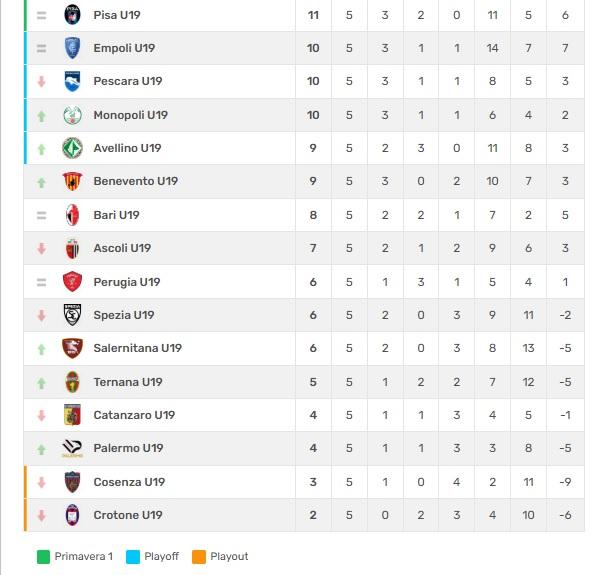Click the Bari U19 team crest

(72, 215)
